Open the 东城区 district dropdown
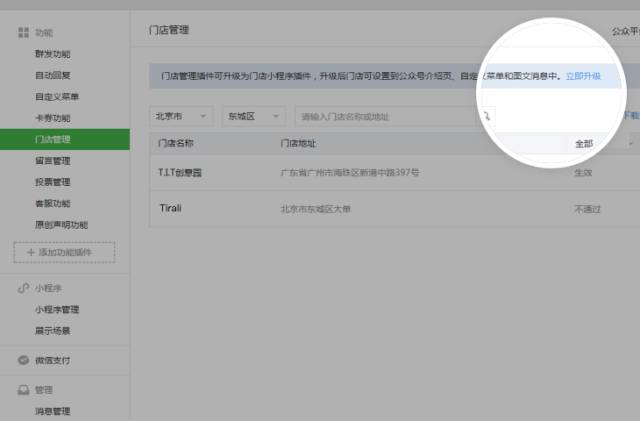Viewport: 640px width, 421px height. coord(253,116)
